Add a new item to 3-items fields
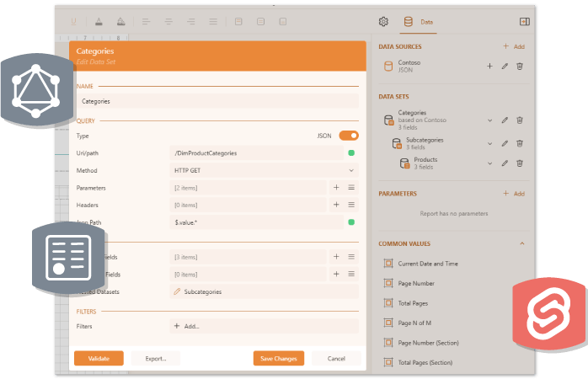The height and width of the screenshot is (379, 588). [336, 257]
